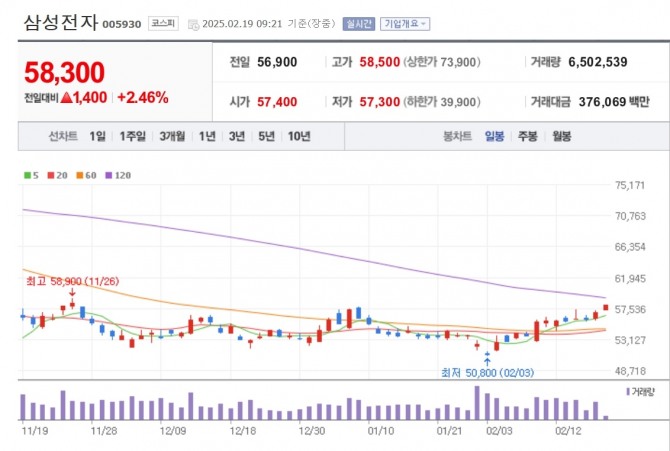Click the +2.46% change rate
The image size is (670, 451).
143,98
